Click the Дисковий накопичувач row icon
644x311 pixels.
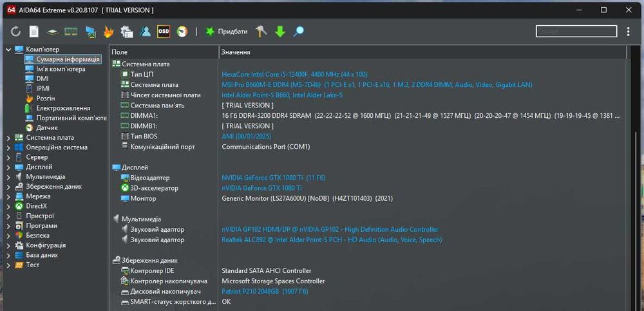[x=125, y=292]
